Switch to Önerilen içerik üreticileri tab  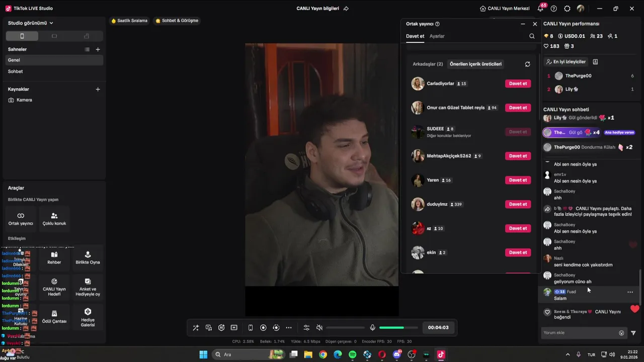(x=475, y=64)
